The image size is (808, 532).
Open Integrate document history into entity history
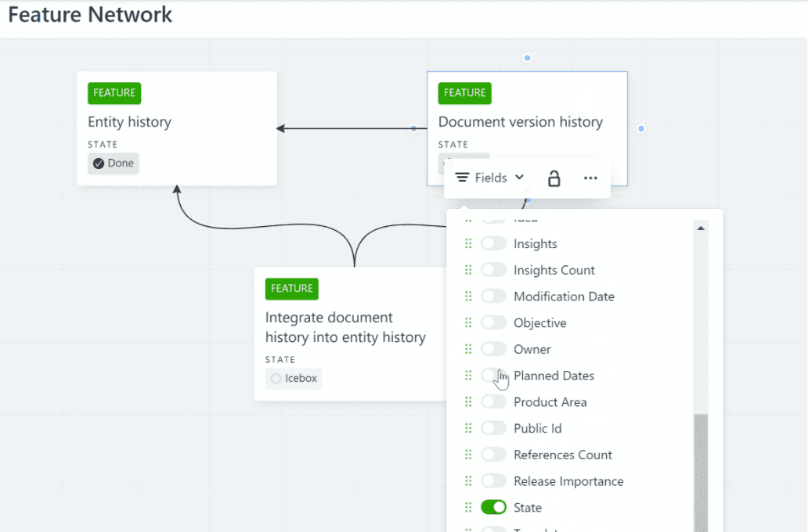tap(345, 328)
